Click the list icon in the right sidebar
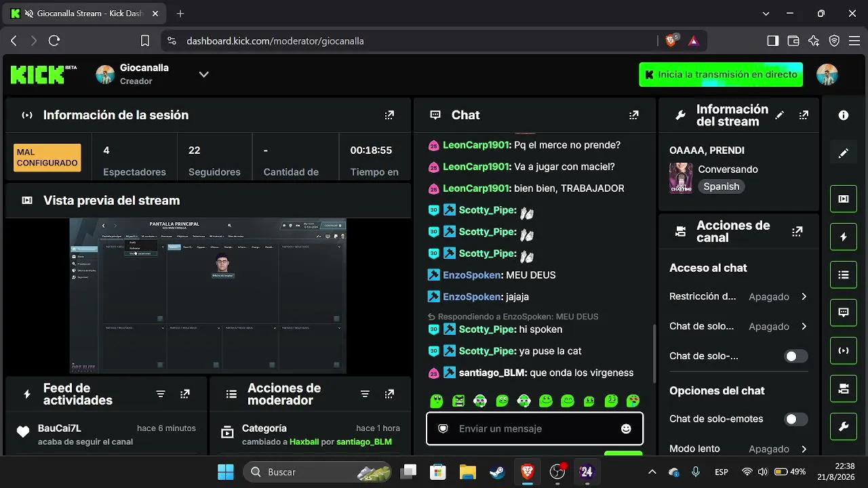 (x=844, y=274)
